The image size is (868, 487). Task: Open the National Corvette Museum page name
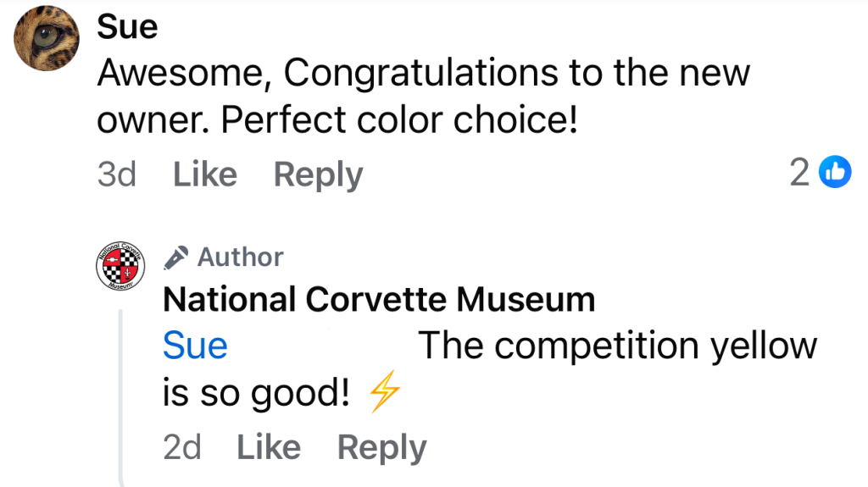pos(378,299)
